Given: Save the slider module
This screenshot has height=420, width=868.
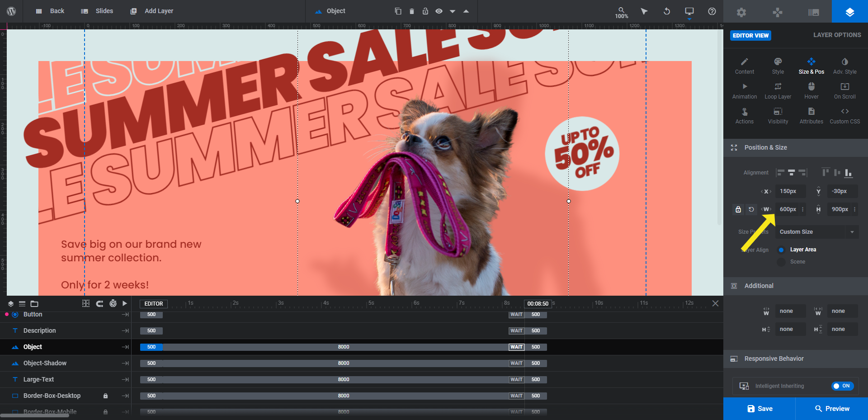Looking at the screenshot, I should 759,409.
